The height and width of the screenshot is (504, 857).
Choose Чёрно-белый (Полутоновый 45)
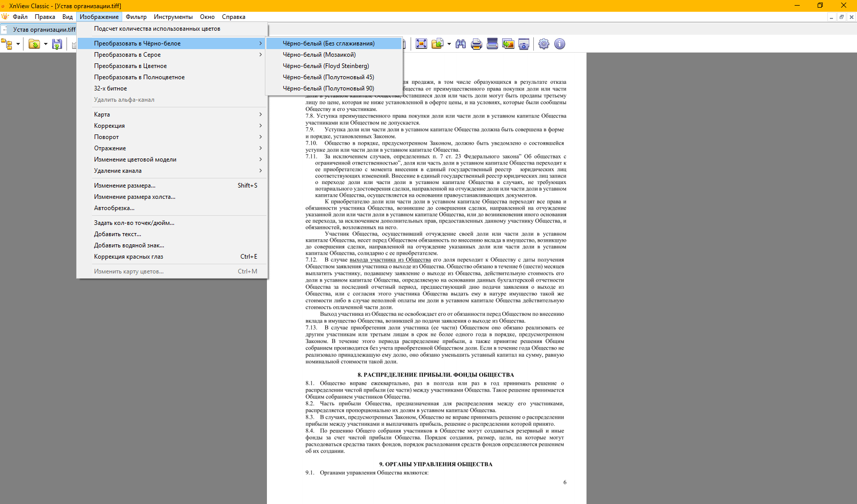(334, 77)
